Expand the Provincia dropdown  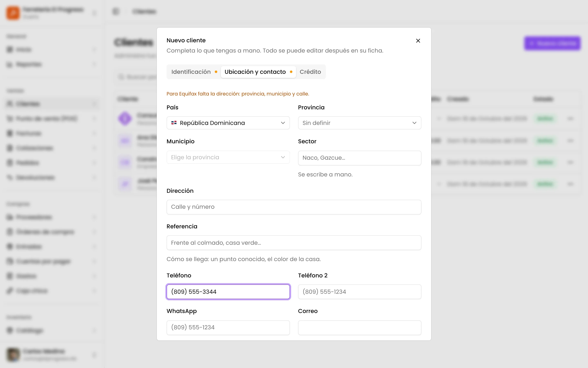click(360, 123)
